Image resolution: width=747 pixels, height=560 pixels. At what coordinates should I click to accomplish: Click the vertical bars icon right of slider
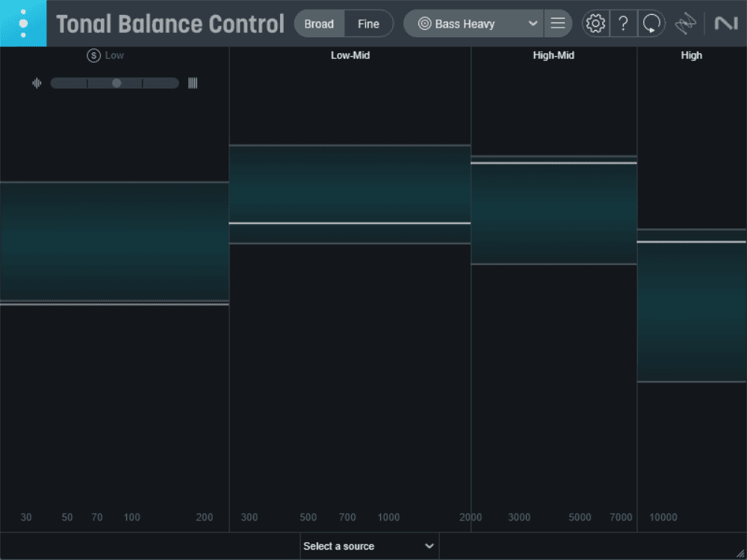[193, 84]
